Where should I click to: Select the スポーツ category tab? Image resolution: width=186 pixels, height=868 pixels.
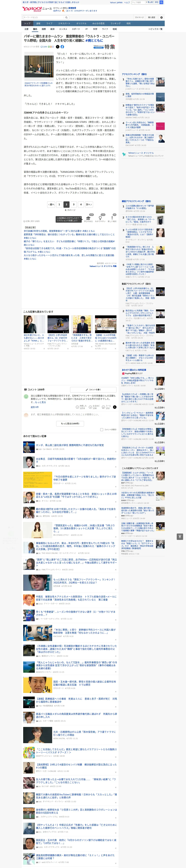76,29
